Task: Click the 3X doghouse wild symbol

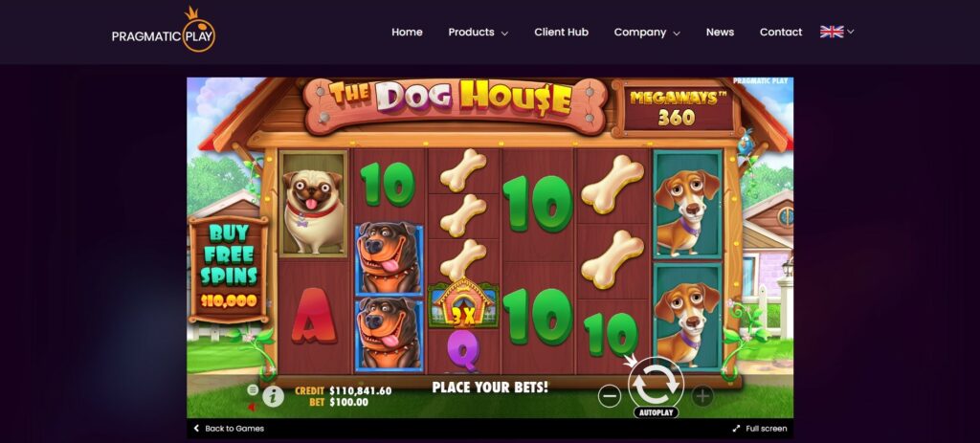Action: click(463, 304)
